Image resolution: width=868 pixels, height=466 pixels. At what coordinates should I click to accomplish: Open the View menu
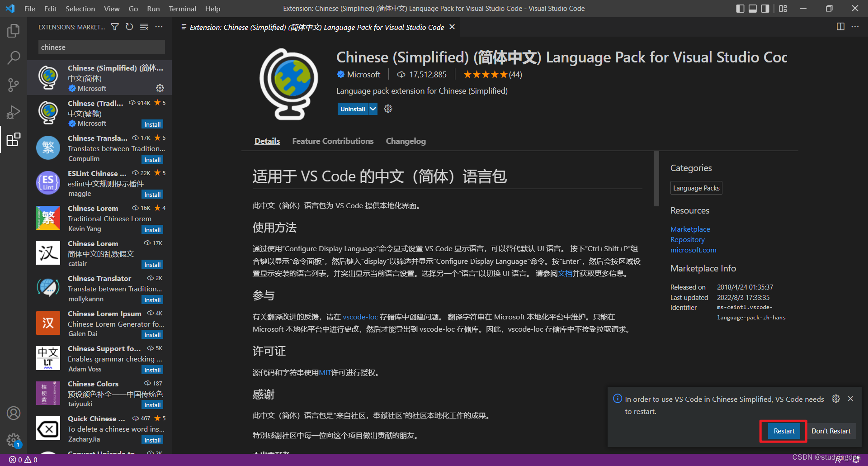112,9
